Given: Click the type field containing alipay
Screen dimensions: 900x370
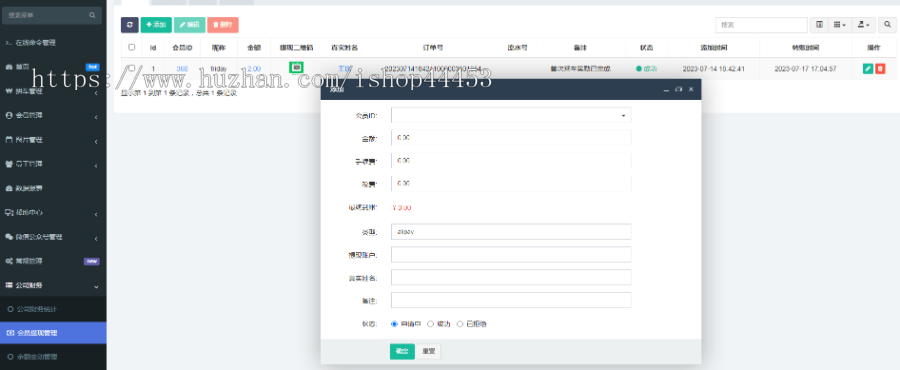Looking at the screenshot, I should (511, 231).
